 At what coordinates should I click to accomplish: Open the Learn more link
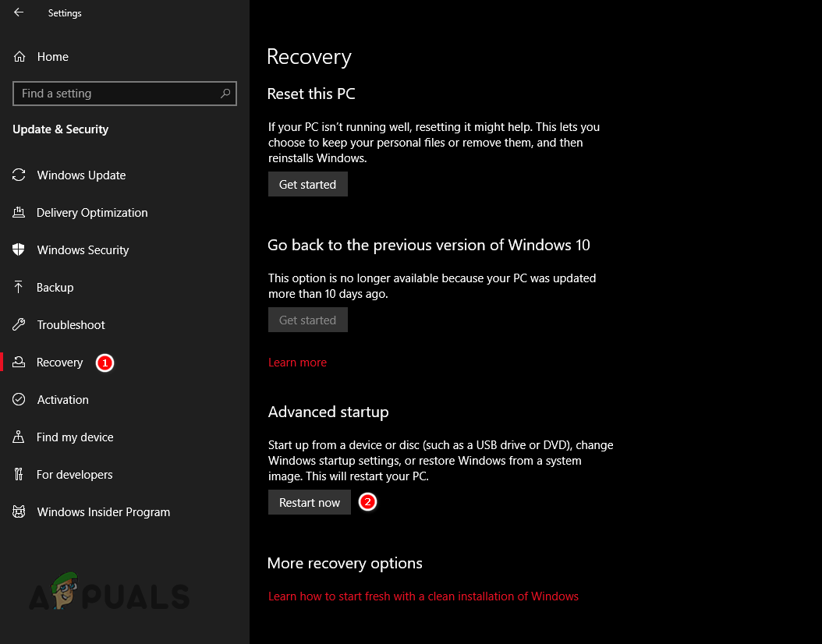click(x=297, y=363)
